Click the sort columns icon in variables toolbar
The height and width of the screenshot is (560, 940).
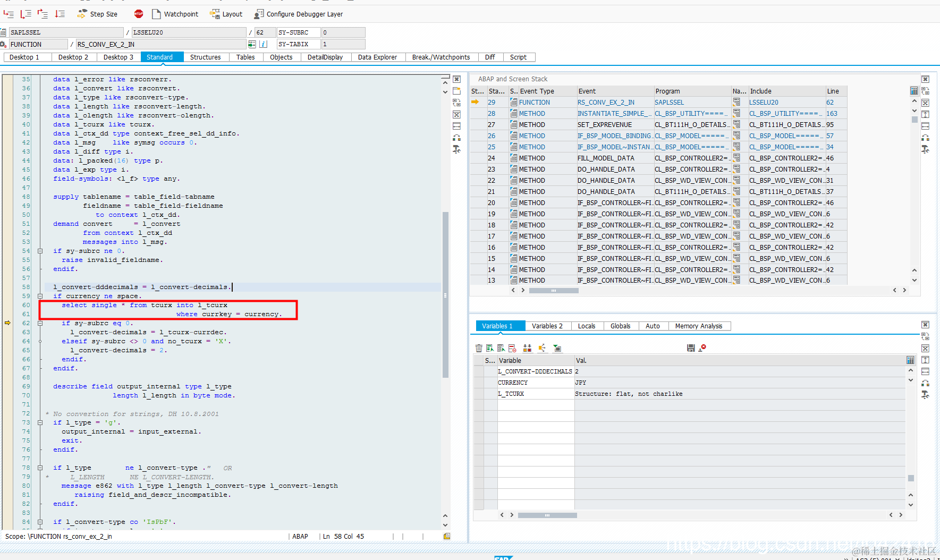pos(527,348)
